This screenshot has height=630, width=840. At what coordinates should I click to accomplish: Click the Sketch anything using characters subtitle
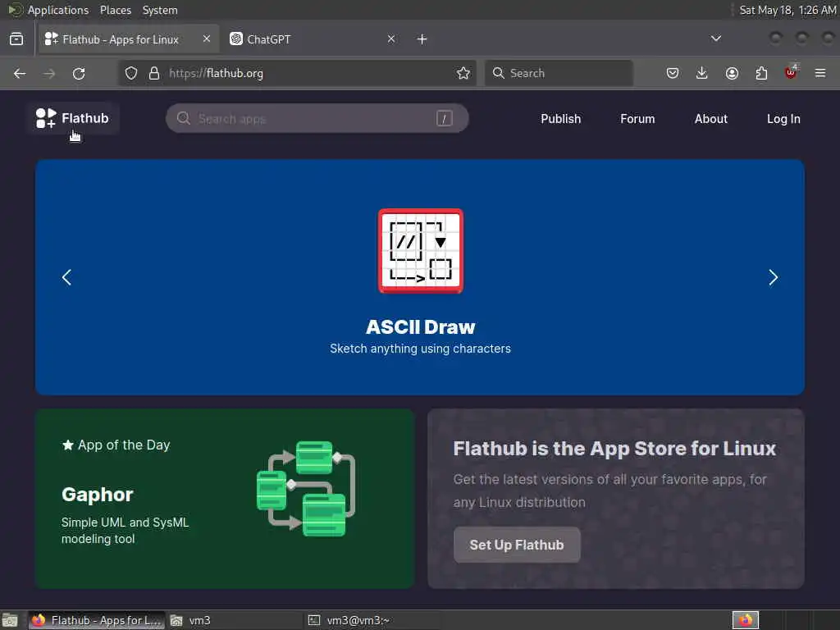coord(421,349)
